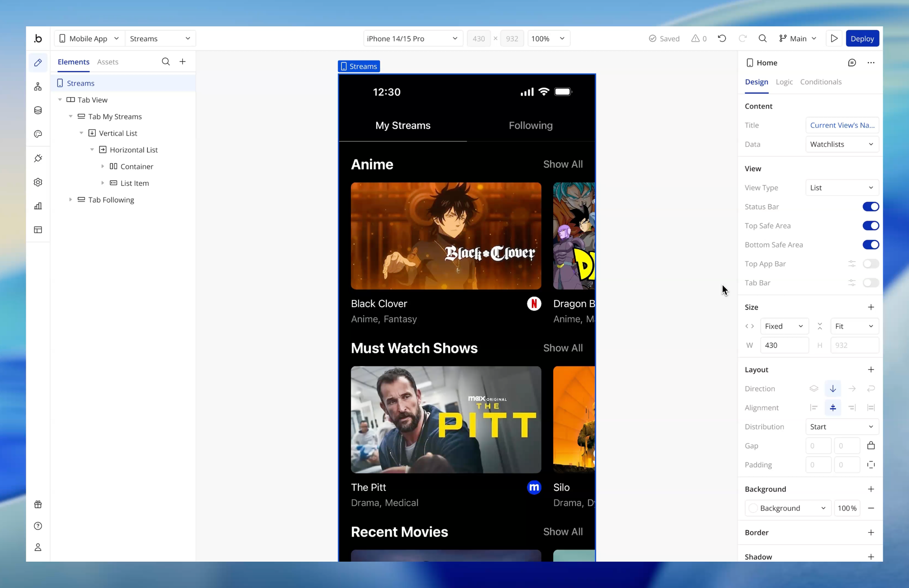Screen dimensions: 909x588
Task: Open the search magnifier in top bar
Action: [x=763, y=38]
